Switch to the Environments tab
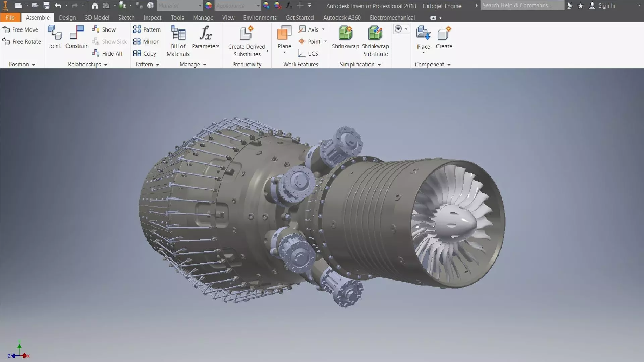Viewport: 644px width, 362px height. [x=260, y=18]
